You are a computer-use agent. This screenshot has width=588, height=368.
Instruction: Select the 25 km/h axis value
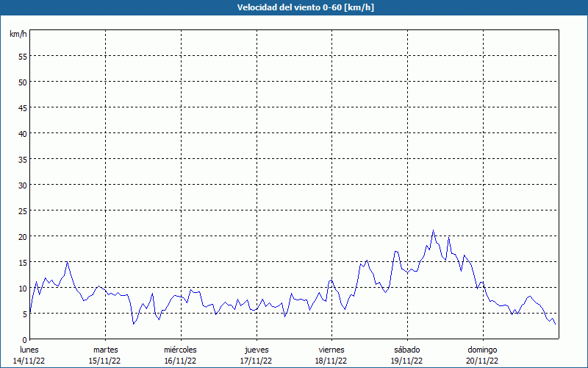point(23,211)
